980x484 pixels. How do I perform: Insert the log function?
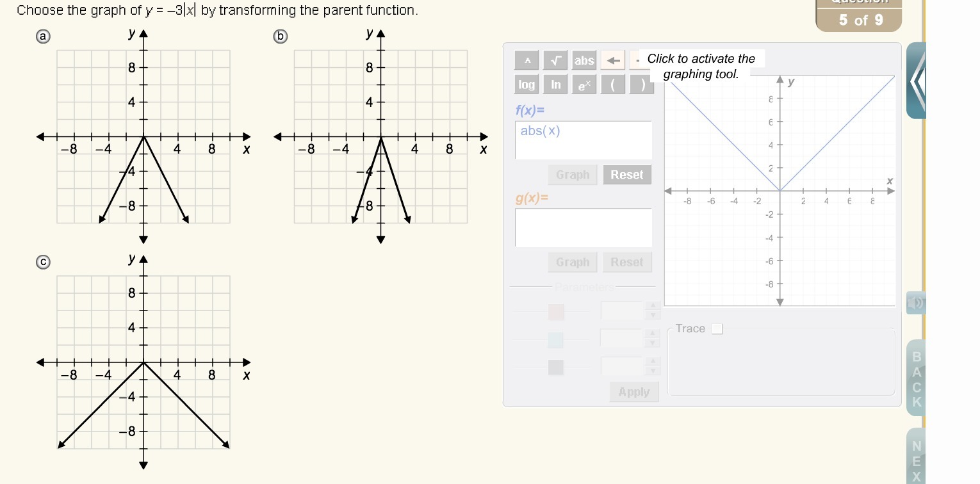pyautogui.click(x=527, y=85)
